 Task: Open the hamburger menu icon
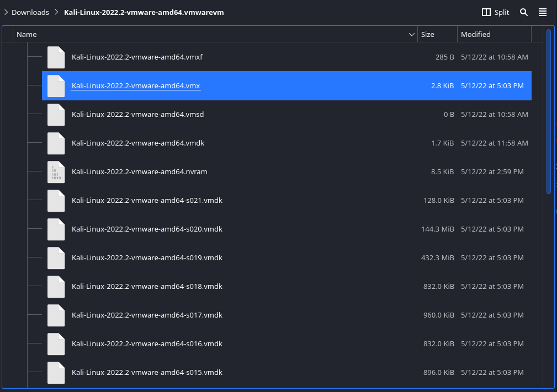[543, 12]
